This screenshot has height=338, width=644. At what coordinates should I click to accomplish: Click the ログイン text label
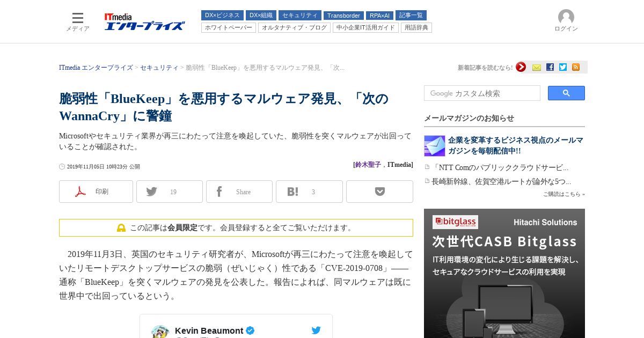tap(566, 29)
